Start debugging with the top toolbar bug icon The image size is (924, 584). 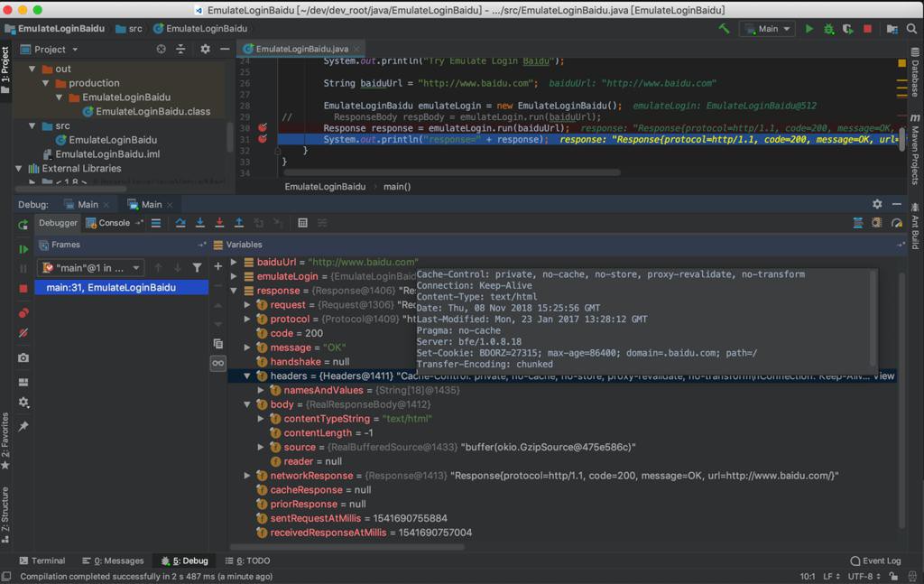tap(828, 28)
